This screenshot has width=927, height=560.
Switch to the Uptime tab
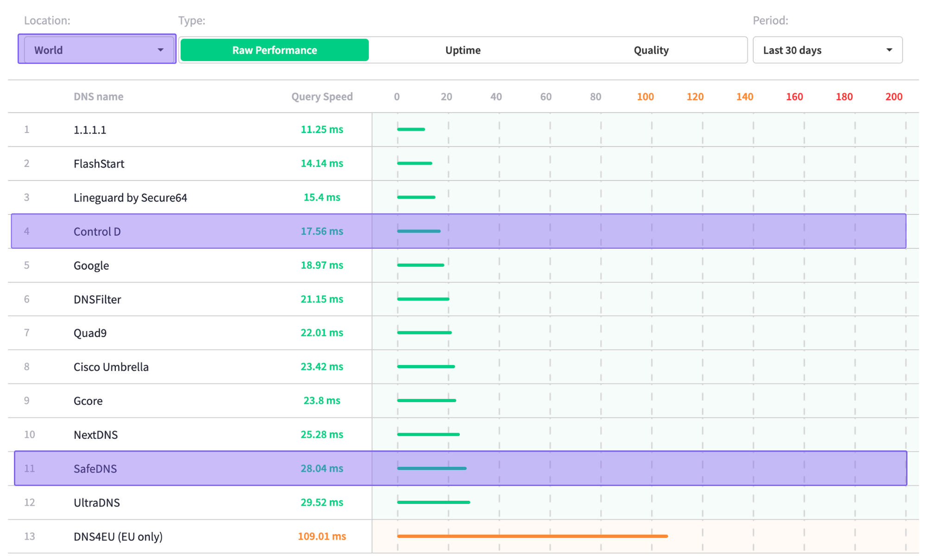coord(463,50)
